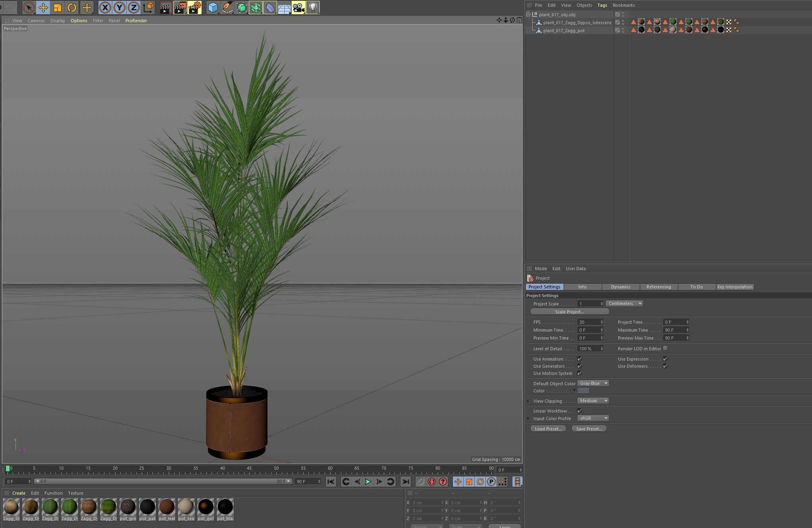Add a Camera object
The width and height of the screenshot is (812, 528).
298,8
